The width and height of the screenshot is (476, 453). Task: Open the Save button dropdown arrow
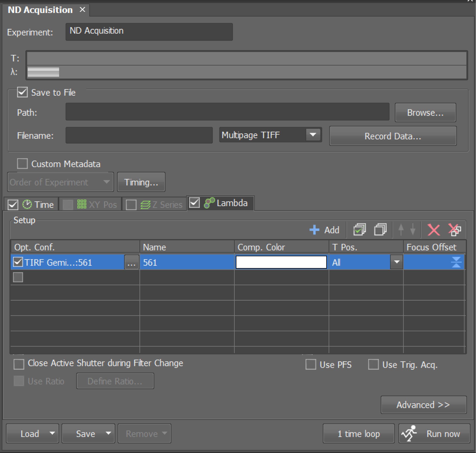click(108, 433)
